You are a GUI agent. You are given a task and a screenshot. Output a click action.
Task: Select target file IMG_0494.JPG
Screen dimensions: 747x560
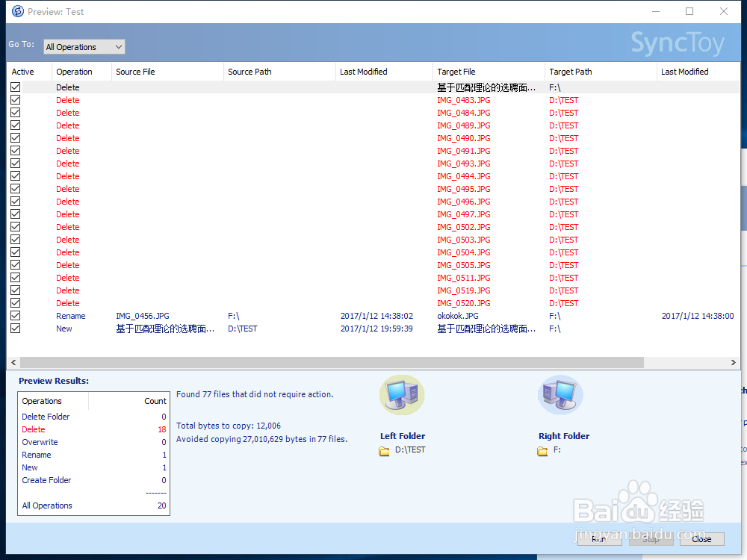(x=464, y=176)
